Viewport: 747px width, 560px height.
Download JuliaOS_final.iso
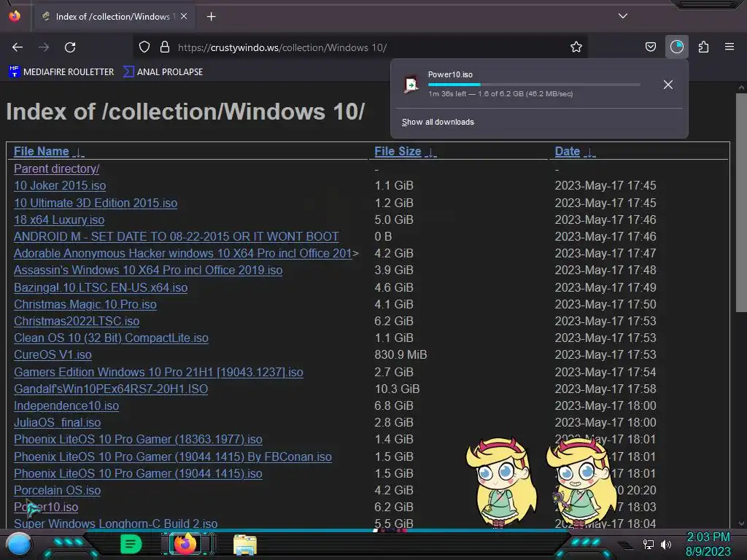(x=57, y=422)
